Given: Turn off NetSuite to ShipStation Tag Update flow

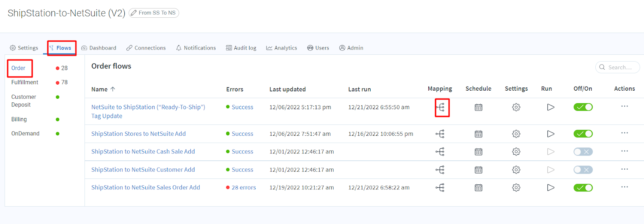Looking at the screenshot, I should coord(583,107).
